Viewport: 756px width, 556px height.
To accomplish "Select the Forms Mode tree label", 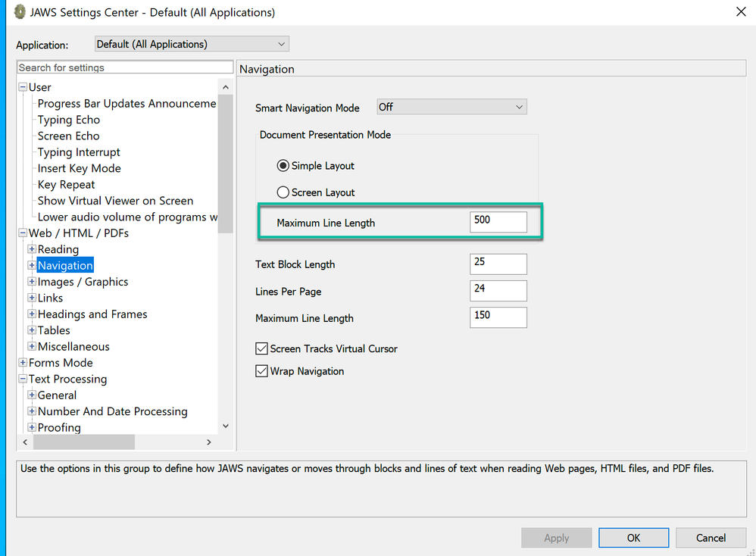I will tap(61, 363).
